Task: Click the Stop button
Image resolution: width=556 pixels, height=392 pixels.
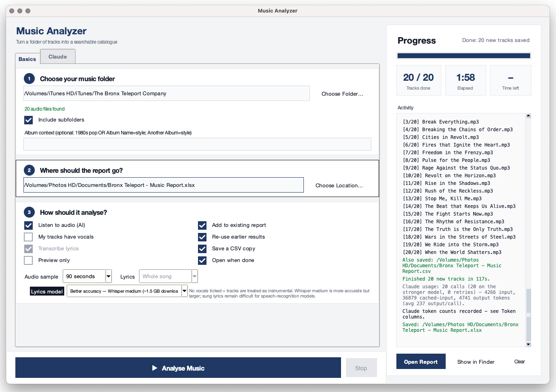Action: coord(361,368)
